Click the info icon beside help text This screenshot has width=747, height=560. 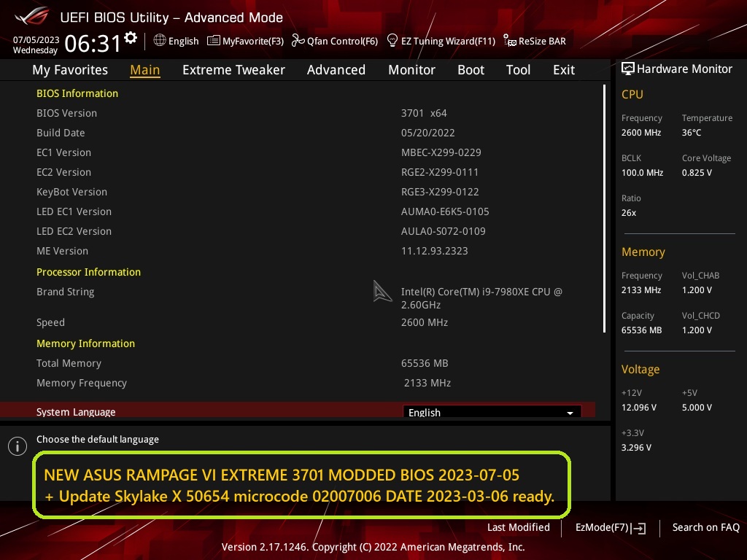(18, 446)
